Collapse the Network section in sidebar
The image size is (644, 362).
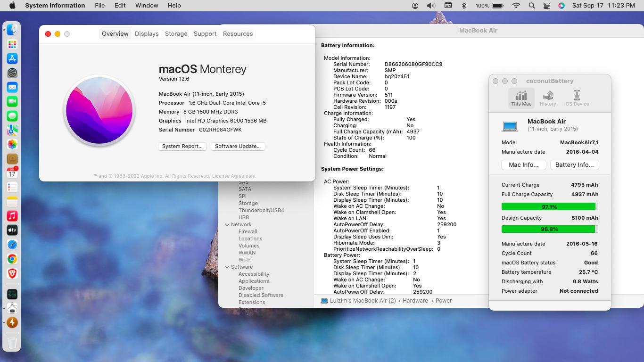(227, 225)
